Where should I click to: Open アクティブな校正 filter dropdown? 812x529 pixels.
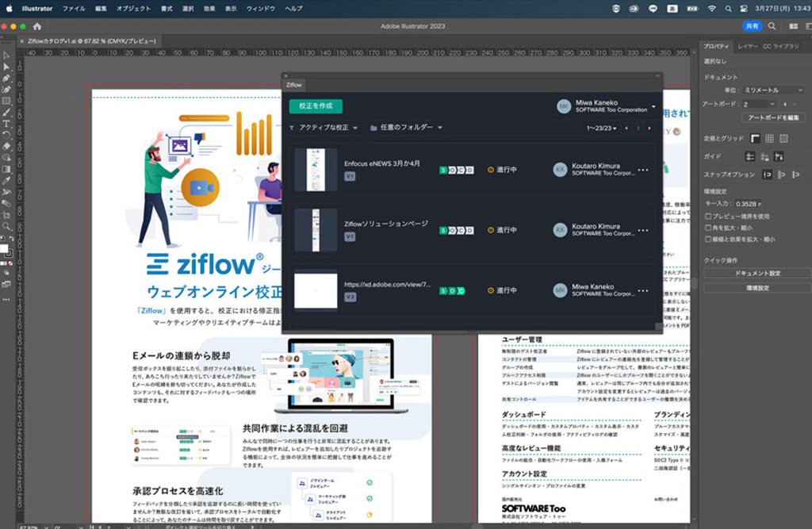[324, 128]
